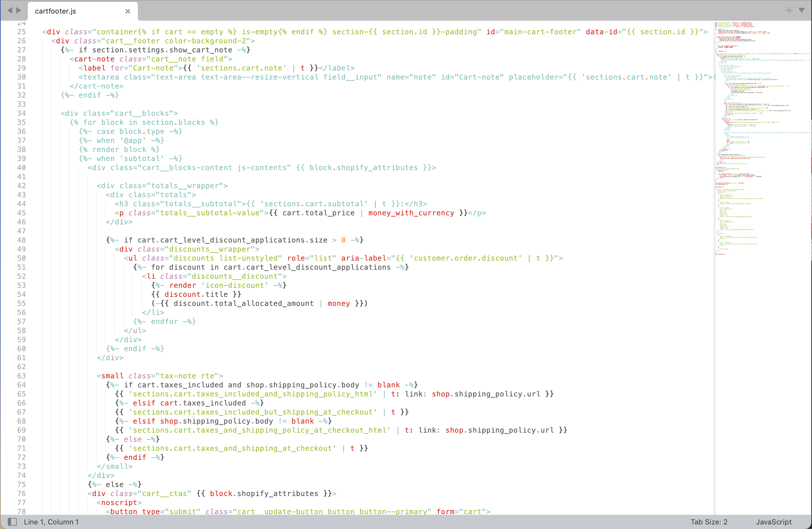Image resolution: width=812 pixels, height=529 pixels.
Task: Place cursor on money_with_currency filter text
Action: coord(411,213)
